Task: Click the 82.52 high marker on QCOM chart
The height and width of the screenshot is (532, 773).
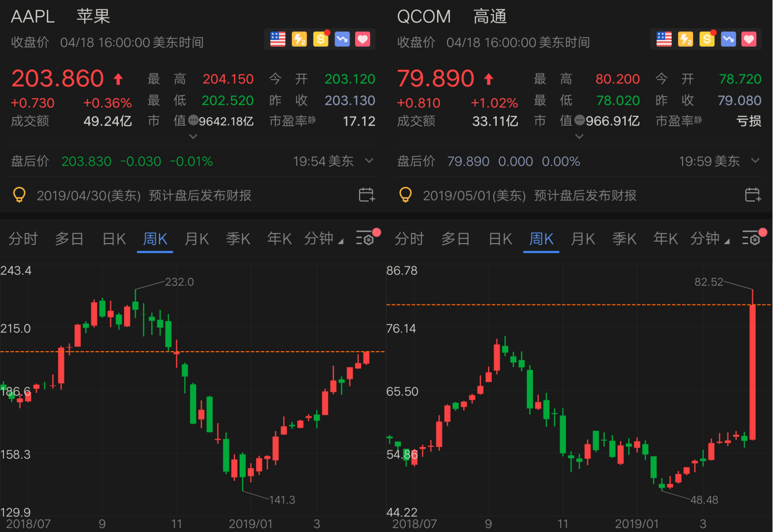Action: click(709, 282)
